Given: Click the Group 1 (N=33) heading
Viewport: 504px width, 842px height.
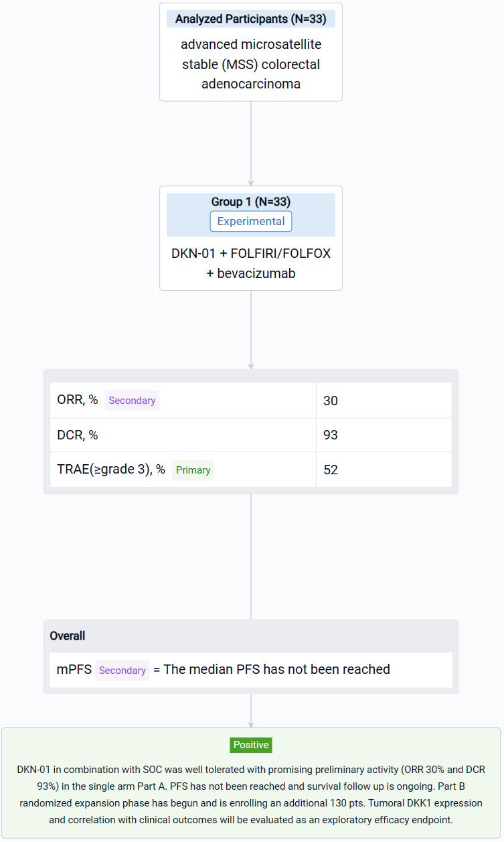Looking at the screenshot, I should (x=250, y=202).
